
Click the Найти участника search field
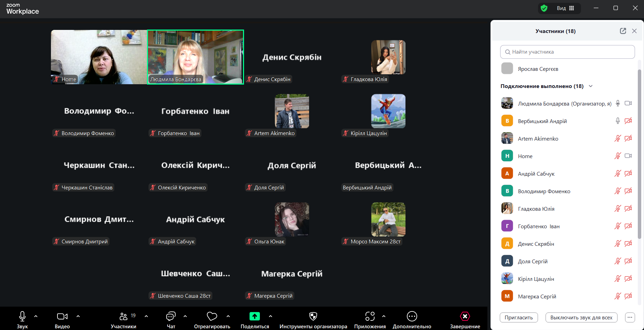coord(567,52)
